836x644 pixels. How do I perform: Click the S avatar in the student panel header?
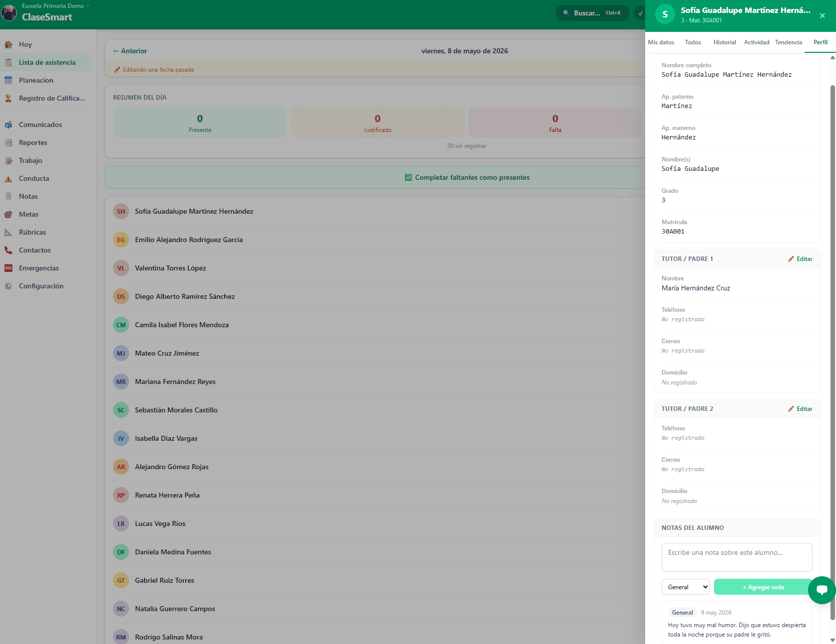(x=665, y=14)
